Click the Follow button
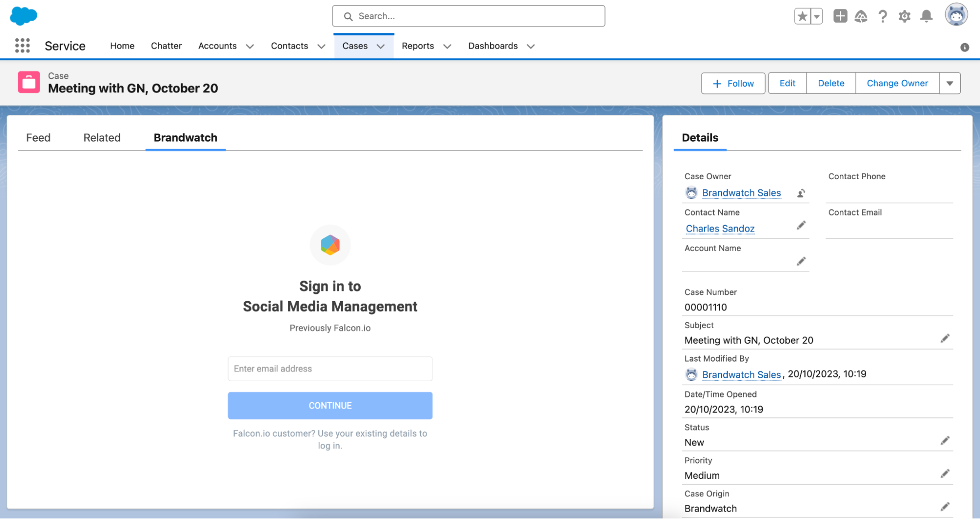Image resolution: width=980 pixels, height=519 pixels. [x=733, y=83]
